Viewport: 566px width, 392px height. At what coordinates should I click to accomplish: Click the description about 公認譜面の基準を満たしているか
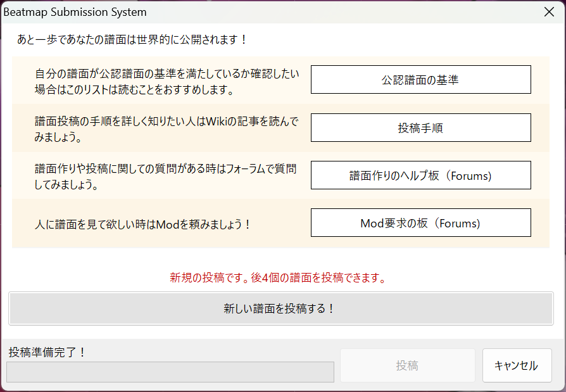click(x=167, y=73)
